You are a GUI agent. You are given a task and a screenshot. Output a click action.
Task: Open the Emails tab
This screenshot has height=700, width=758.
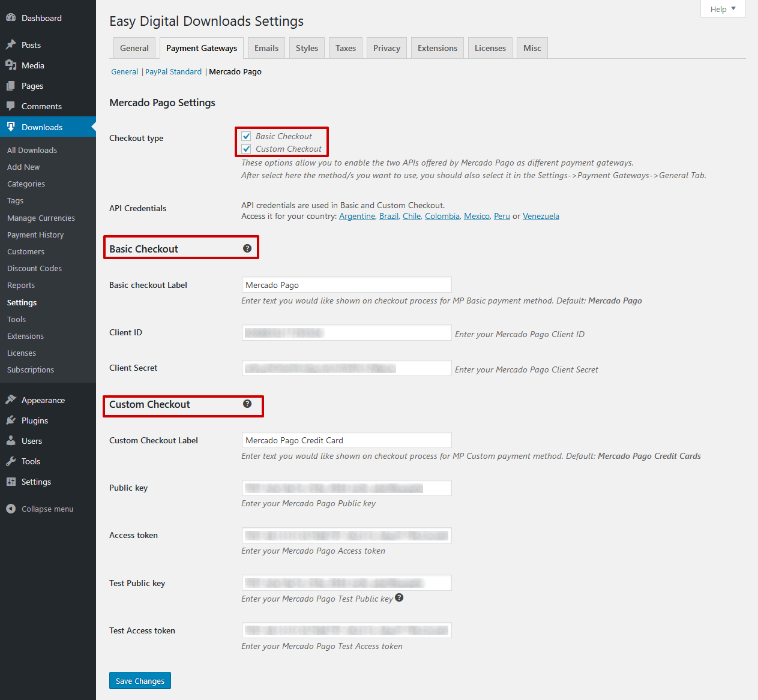click(x=266, y=48)
